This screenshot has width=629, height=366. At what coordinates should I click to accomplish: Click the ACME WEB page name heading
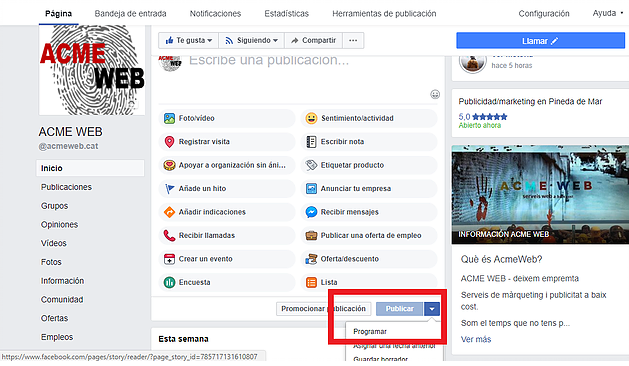(71, 132)
